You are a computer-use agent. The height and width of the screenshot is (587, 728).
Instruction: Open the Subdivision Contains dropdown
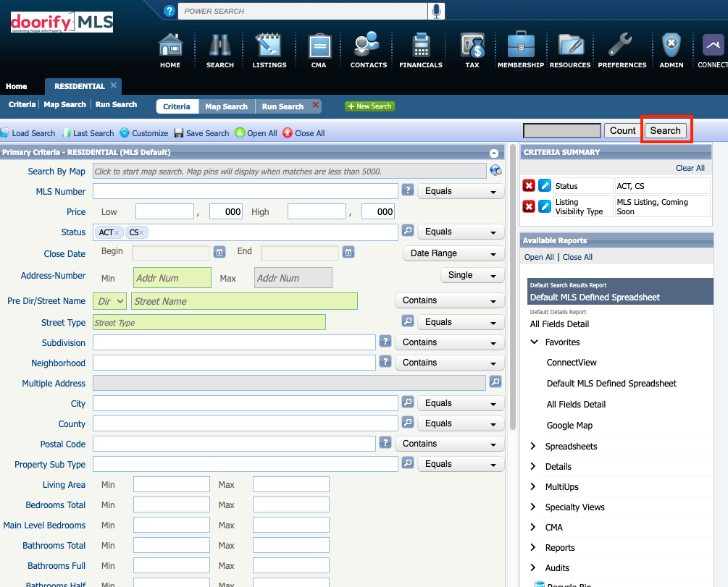pyautogui.click(x=449, y=342)
